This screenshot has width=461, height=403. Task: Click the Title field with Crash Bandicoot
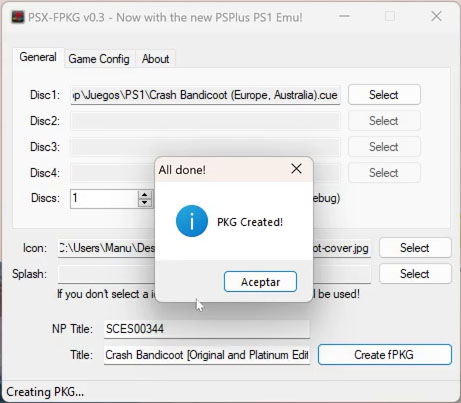coord(207,355)
